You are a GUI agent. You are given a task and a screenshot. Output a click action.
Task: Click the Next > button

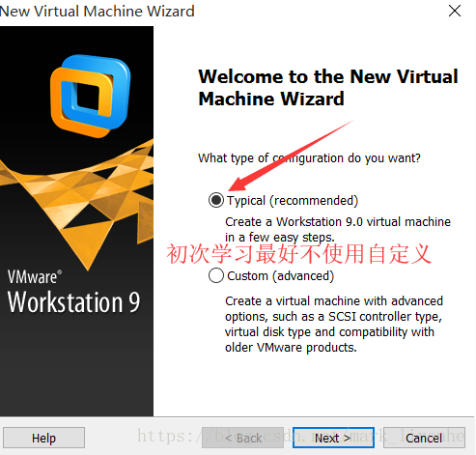[x=333, y=438]
